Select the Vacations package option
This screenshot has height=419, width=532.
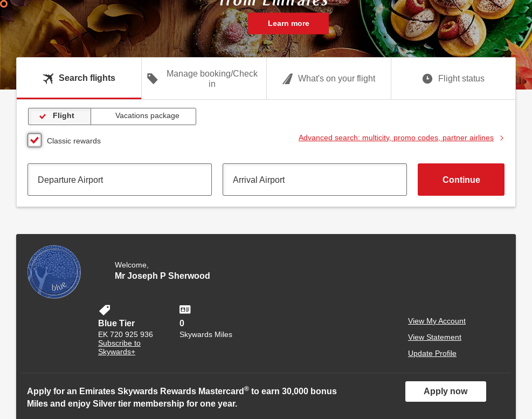(x=143, y=116)
